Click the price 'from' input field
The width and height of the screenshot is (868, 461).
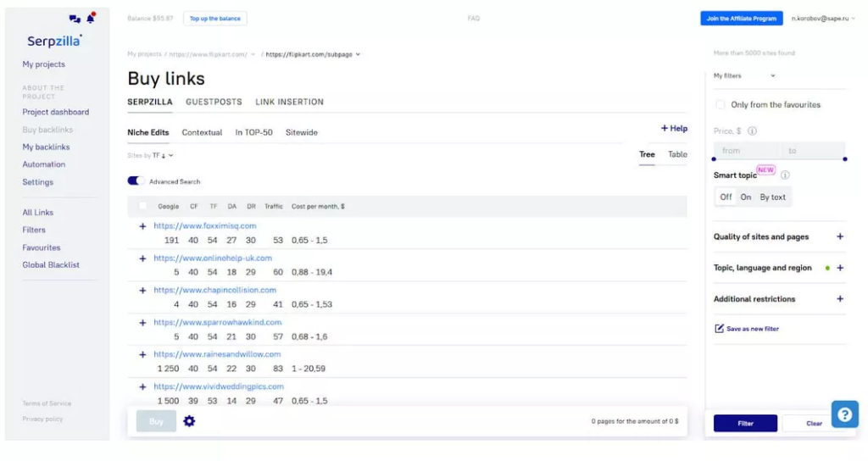[x=746, y=151]
